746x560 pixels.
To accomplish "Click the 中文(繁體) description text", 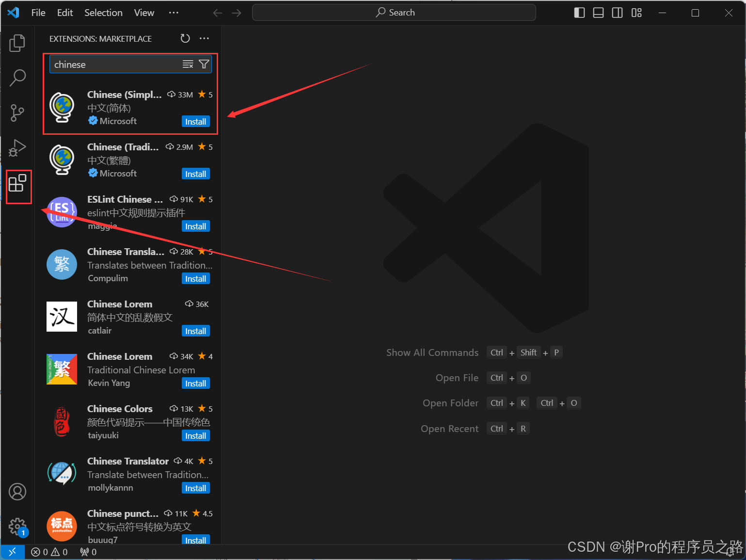I will coord(109,160).
